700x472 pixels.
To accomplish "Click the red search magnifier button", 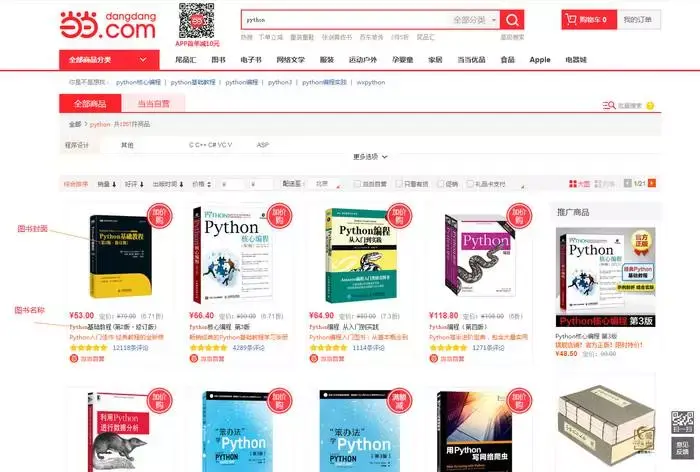I will (512, 20).
